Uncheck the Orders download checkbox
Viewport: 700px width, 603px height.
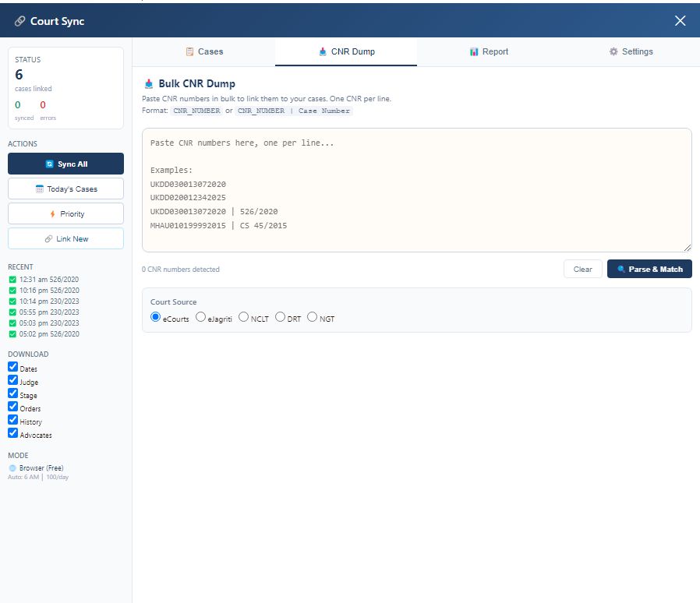point(13,407)
